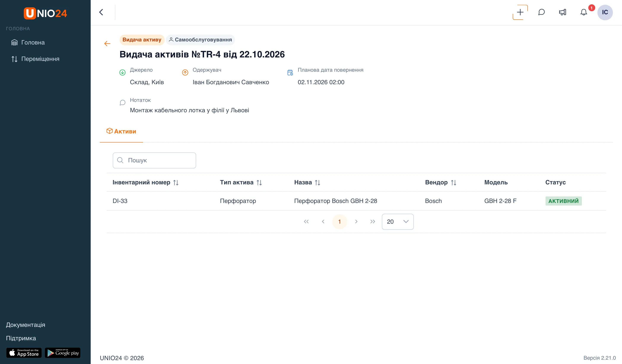Click the Статус column header
Screen dimensions: 622x364
click(555, 182)
